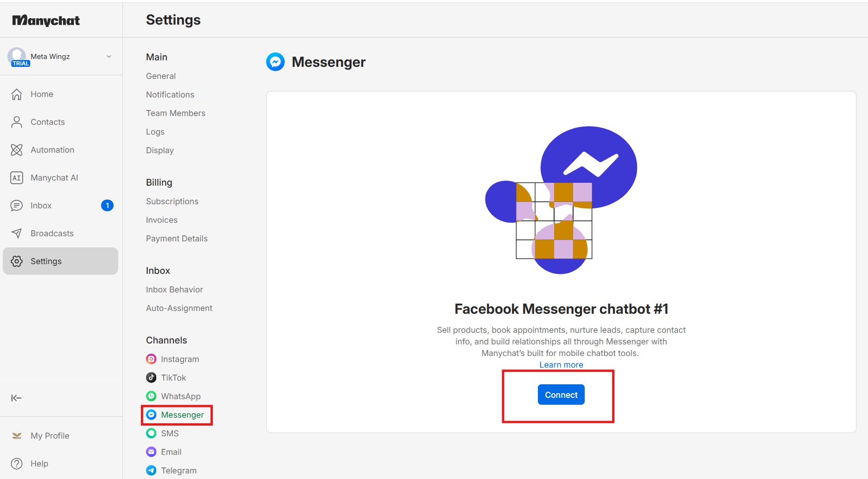
Task: Open Team Members settings
Action: (x=176, y=113)
